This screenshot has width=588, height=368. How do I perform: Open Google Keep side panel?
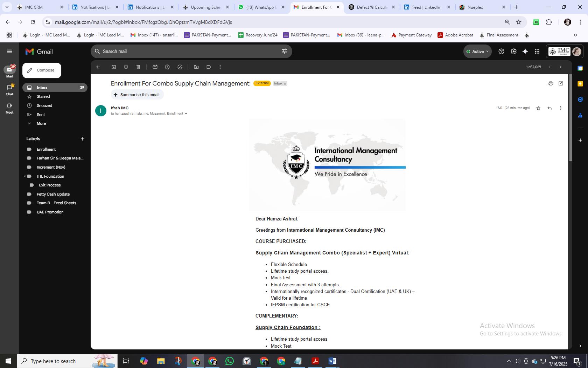click(x=580, y=84)
